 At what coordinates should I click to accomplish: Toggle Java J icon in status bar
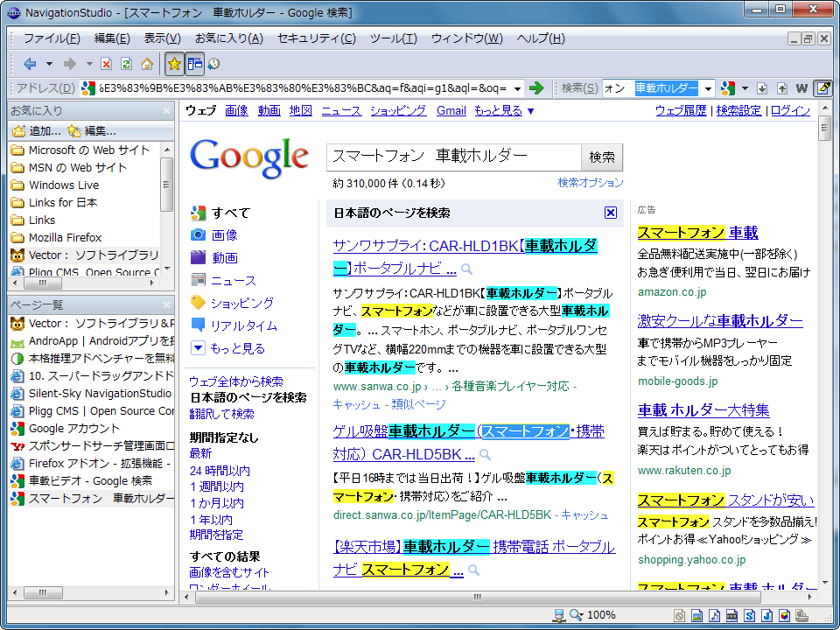click(x=767, y=615)
